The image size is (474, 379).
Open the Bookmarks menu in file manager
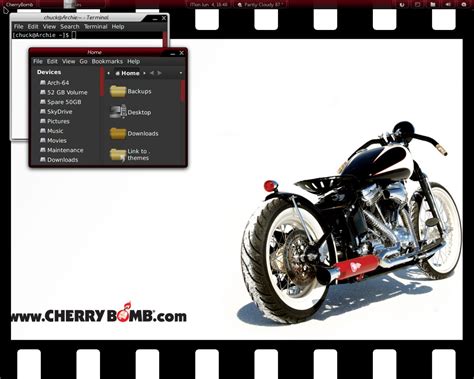[x=107, y=61]
